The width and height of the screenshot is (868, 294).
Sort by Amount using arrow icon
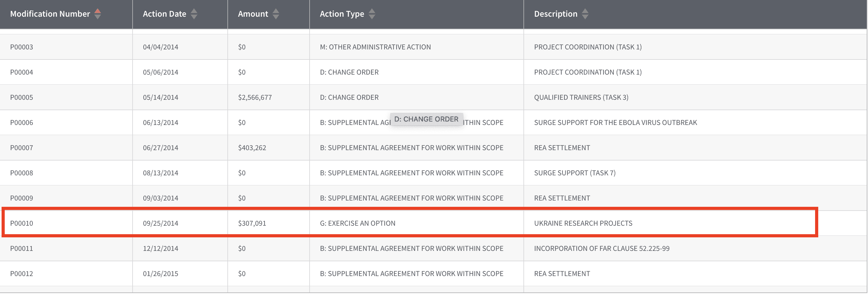coord(276,14)
